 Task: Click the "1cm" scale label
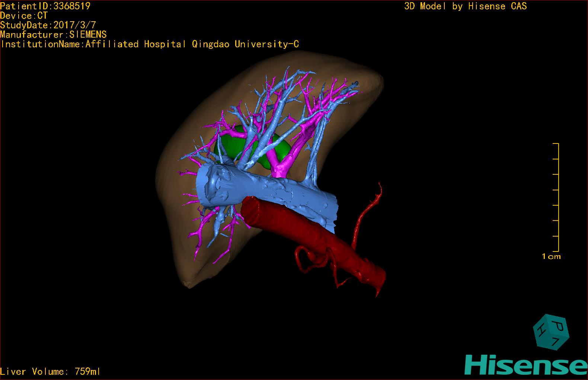[551, 256]
